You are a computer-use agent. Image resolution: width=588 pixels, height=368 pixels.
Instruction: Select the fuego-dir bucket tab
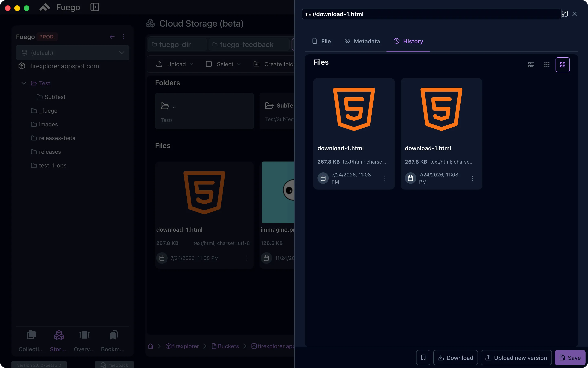tap(177, 45)
